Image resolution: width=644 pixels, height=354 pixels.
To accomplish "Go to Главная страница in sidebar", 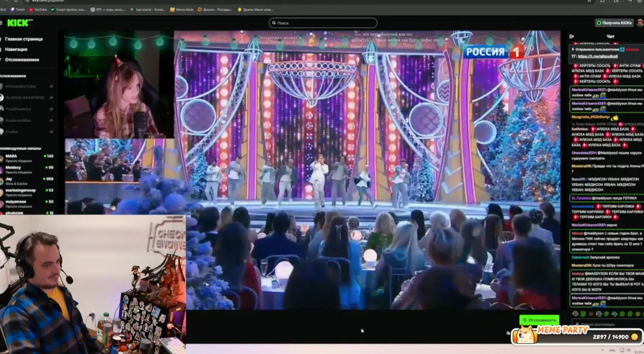I will (x=23, y=39).
